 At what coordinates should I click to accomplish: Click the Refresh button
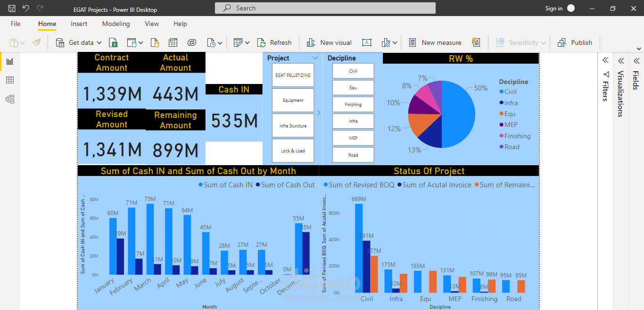pos(274,42)
